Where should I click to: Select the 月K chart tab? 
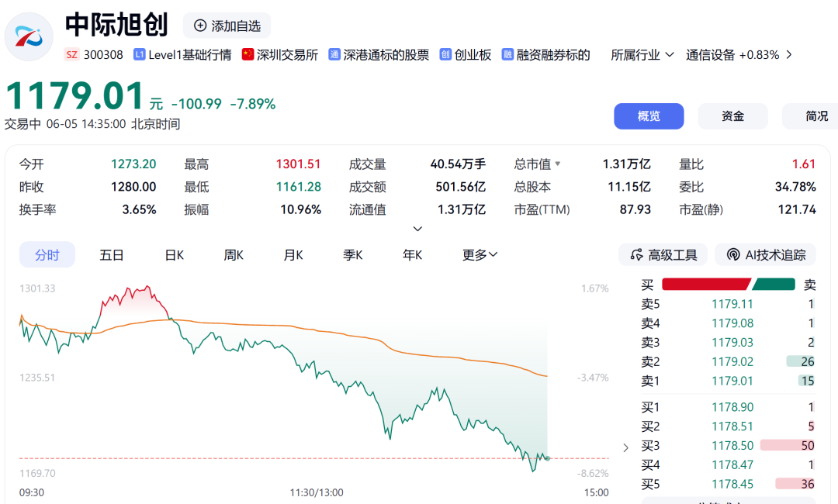pos(293,254)
